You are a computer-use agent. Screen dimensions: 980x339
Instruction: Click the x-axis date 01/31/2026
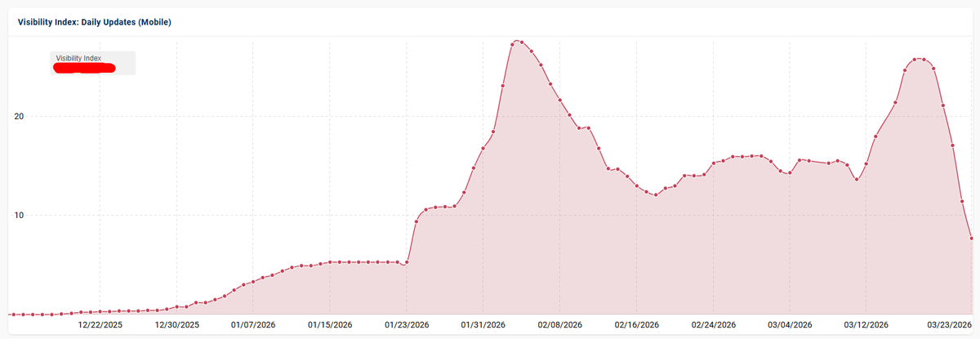pos(483,324)
